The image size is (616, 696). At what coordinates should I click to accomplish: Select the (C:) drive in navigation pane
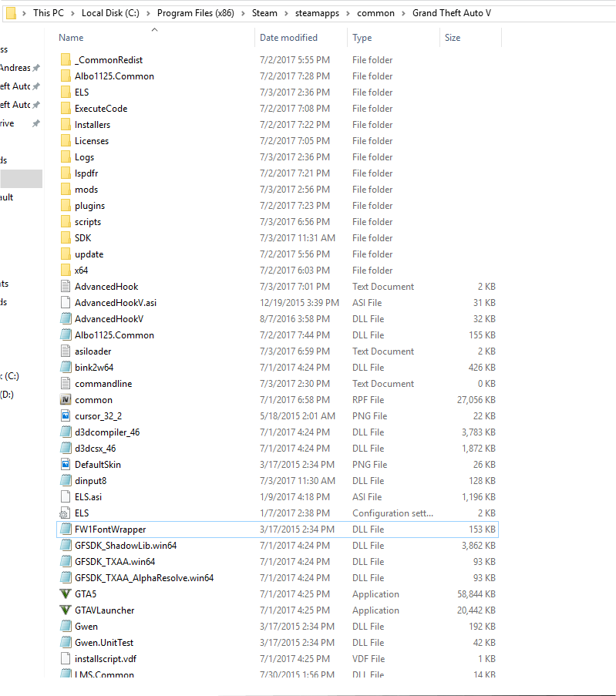click(10, 376)
